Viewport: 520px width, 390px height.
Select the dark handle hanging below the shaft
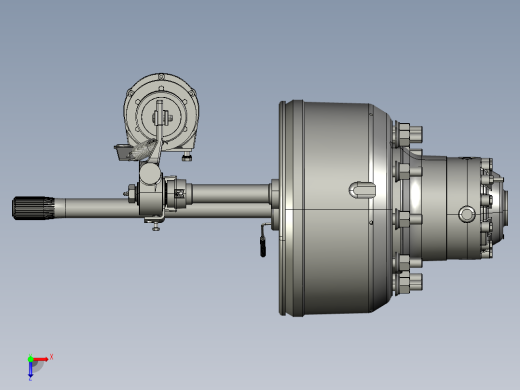pyautogui.click(x=263, y=246)
